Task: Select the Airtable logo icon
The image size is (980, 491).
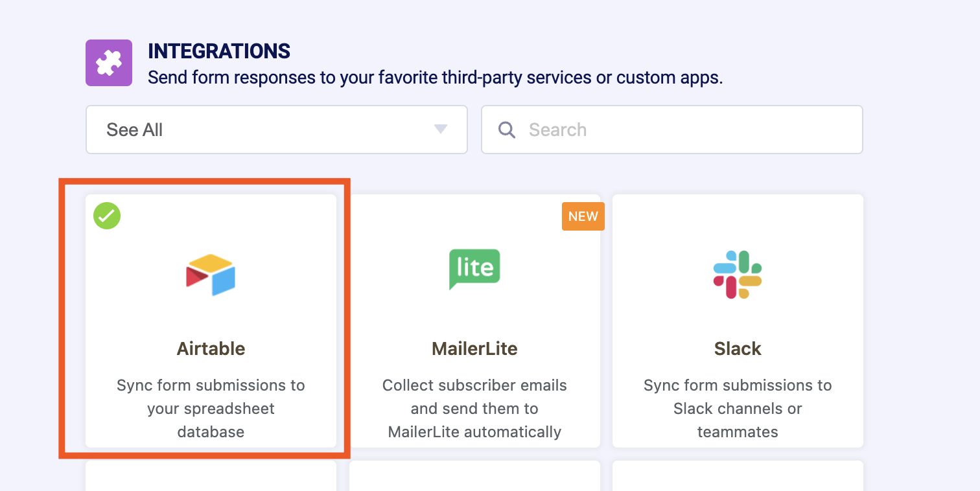Action: click(211, 275)
